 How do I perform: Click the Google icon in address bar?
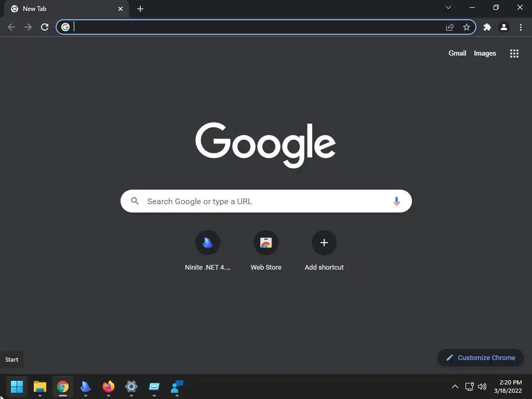[65, 27]
